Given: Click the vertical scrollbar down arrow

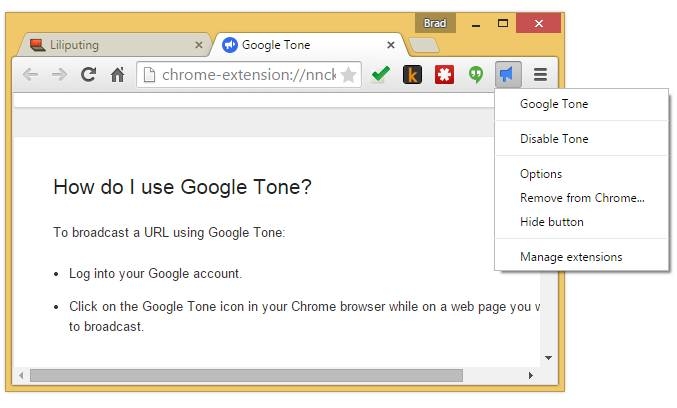Looking at the screenshot, I should 549,358.
